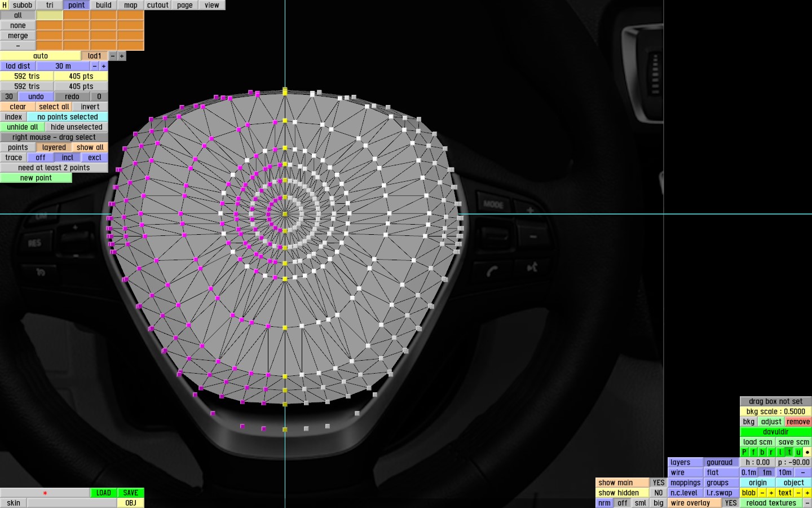This screenshot has height=508, width=812.
Task: Click the n.c.level button
Action: (686, 493)
